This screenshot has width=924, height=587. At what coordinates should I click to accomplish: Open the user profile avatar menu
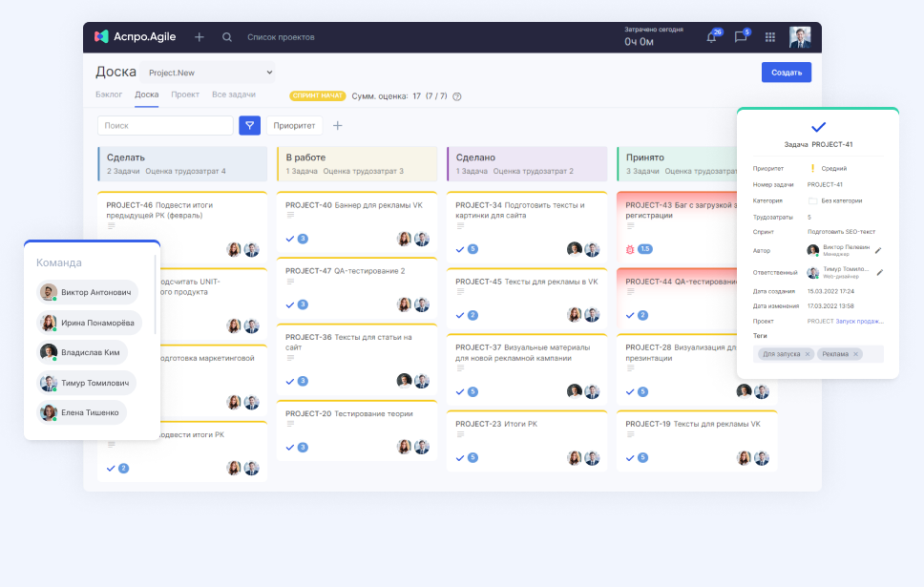800,37
